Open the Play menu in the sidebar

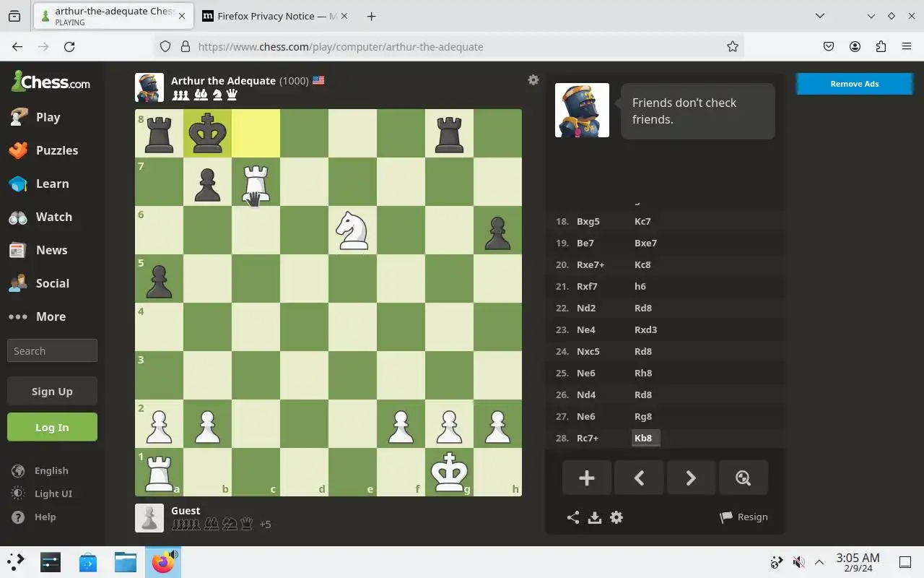click(x=52, y=117)
